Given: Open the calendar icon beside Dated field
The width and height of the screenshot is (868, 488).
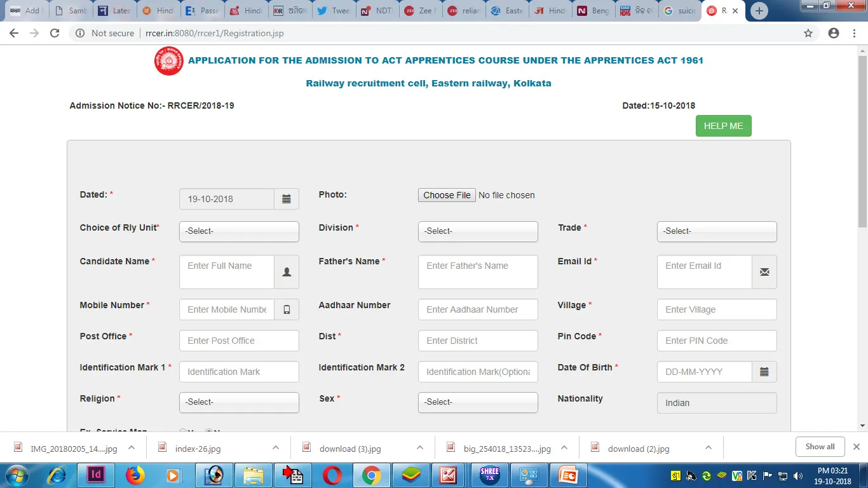Looking at the screenshot, I should coord(287,199).
